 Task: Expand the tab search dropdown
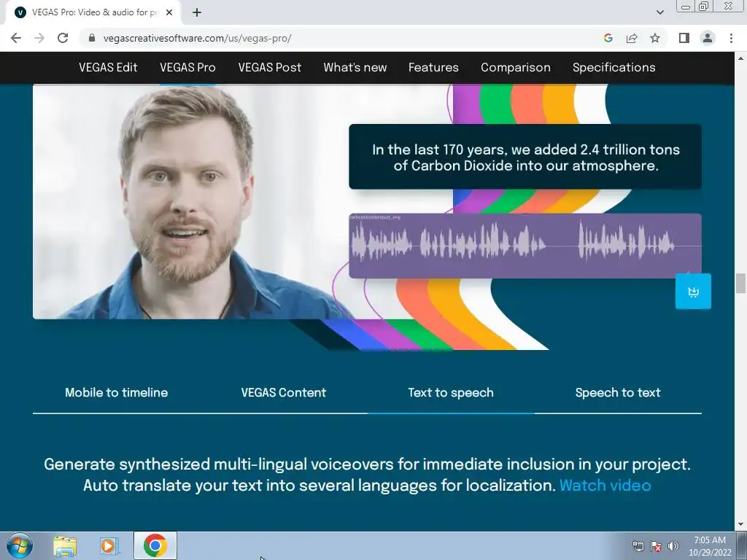click(659, 12)
